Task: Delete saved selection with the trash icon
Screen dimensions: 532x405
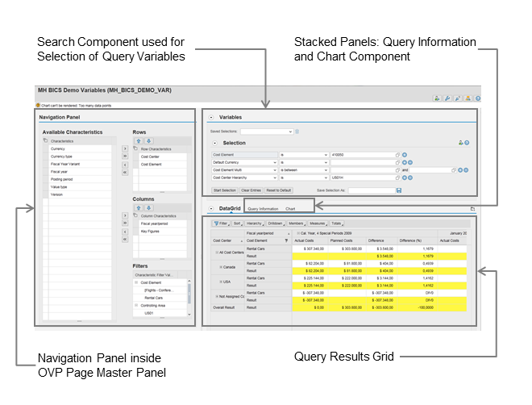Action: [297, 132]
